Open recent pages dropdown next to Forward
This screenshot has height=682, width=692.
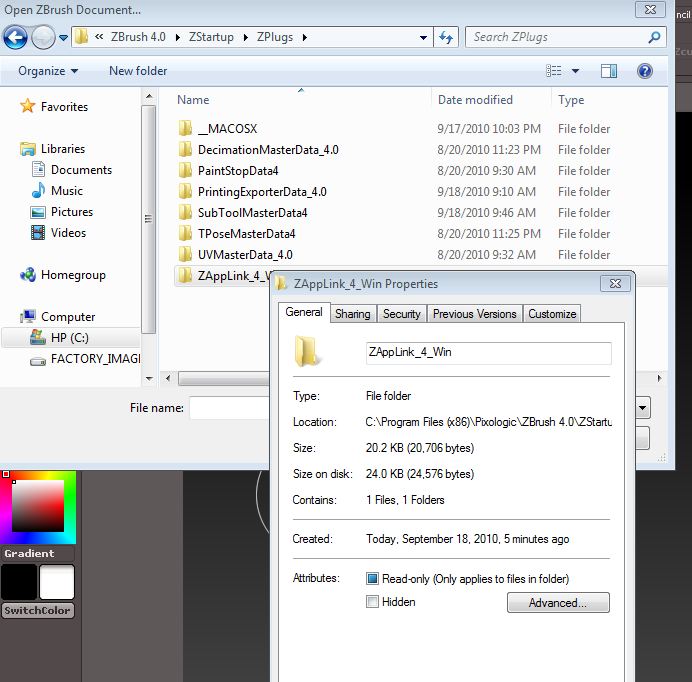pos(63,38)
